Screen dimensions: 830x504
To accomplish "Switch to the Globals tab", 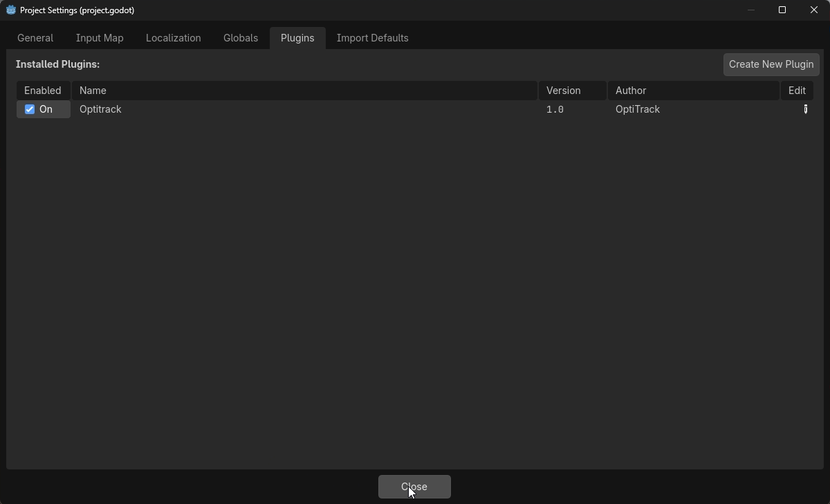I will (240, 38).
